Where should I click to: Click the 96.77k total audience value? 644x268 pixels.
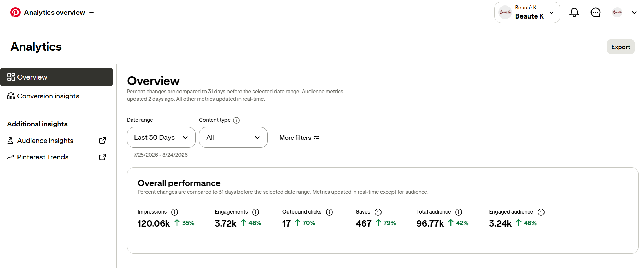tap(430, 223)
